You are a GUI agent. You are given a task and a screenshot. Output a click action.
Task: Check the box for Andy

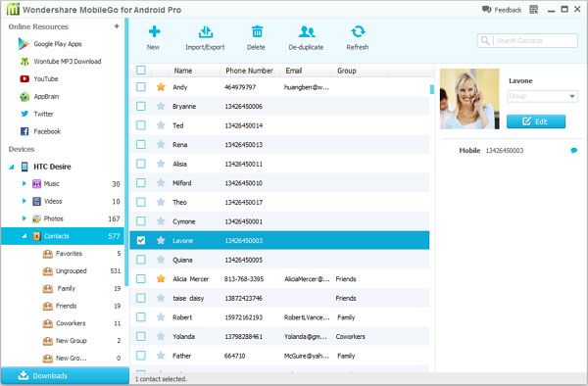click(x=141, y=87)
